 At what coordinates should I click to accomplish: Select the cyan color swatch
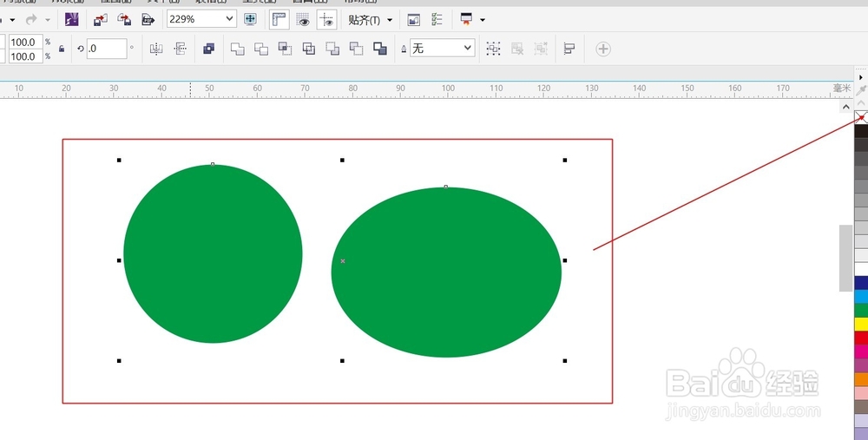click(861, 297)
